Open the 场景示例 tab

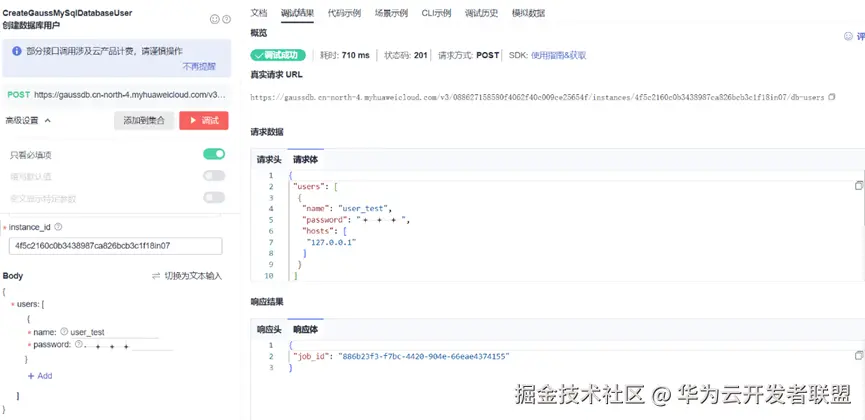[x=391, y=13]
